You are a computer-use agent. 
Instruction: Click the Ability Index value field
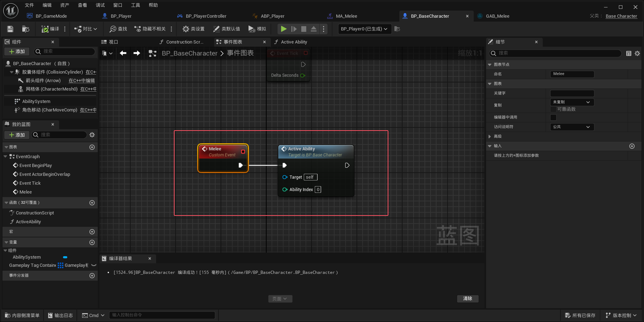(318, 190)
